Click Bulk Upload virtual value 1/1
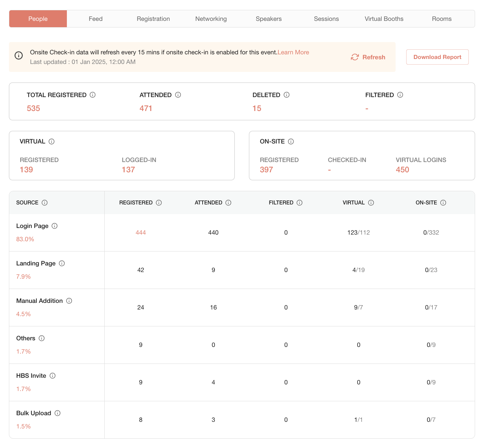Screen dimensions: 484x448 (359, 420)
